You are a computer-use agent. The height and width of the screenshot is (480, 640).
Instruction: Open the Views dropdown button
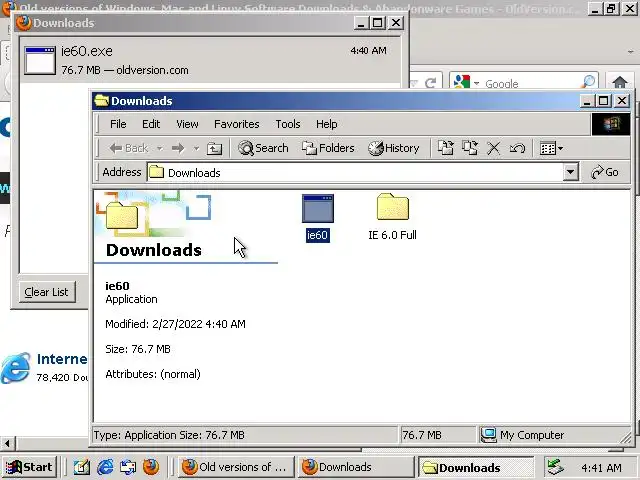[x=551, y=148]
